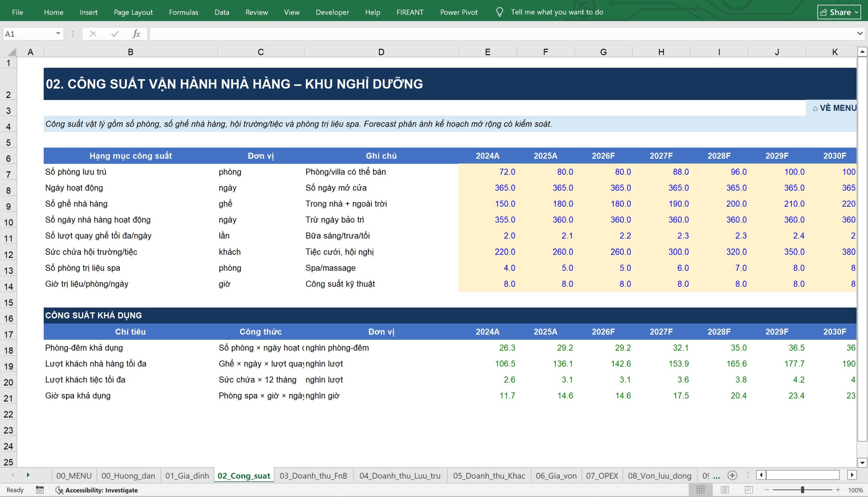Image resolution: width=868 pixels, height=497 pixels.
Task: Switch to 03_Doanh_thu_FnB sheet tab
Action: (313, 476)
